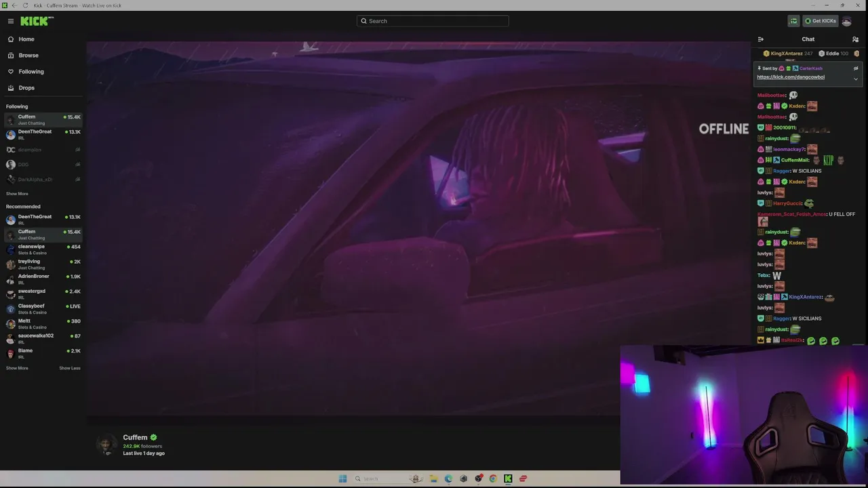This screenshot has height=488, width=868.
Task: Open DeenTheGreat channel under Following
Action: click(42, 135)
